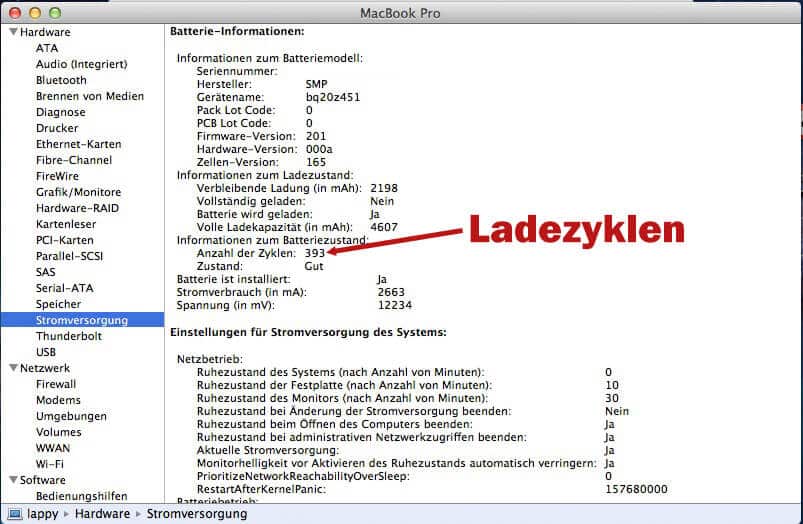This screenshot has width=803, height=524.
Task: Open the Wi-Fi entry
Action: (50, 464)
